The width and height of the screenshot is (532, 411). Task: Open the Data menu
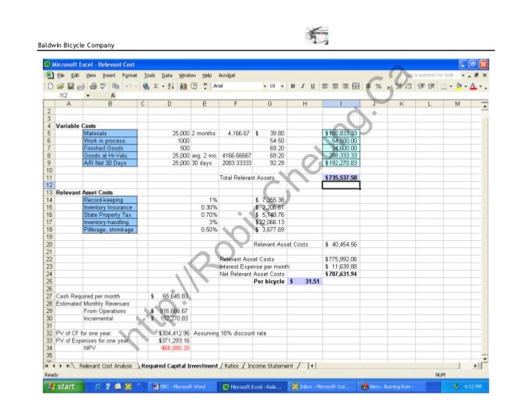tap(167, 75)
